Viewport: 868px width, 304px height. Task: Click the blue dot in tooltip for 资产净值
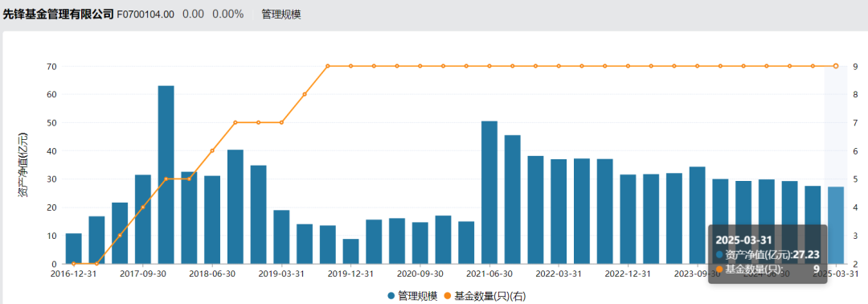tap(719, 255)
